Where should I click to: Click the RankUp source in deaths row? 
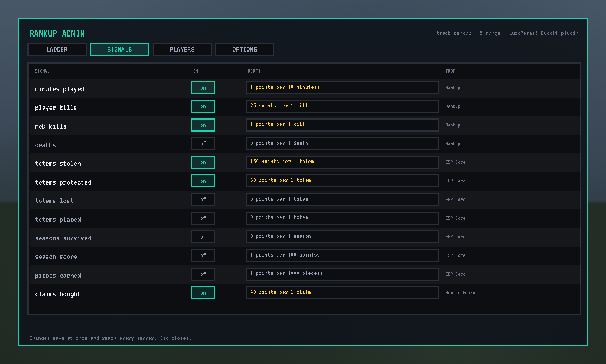[x=453, y=144]
